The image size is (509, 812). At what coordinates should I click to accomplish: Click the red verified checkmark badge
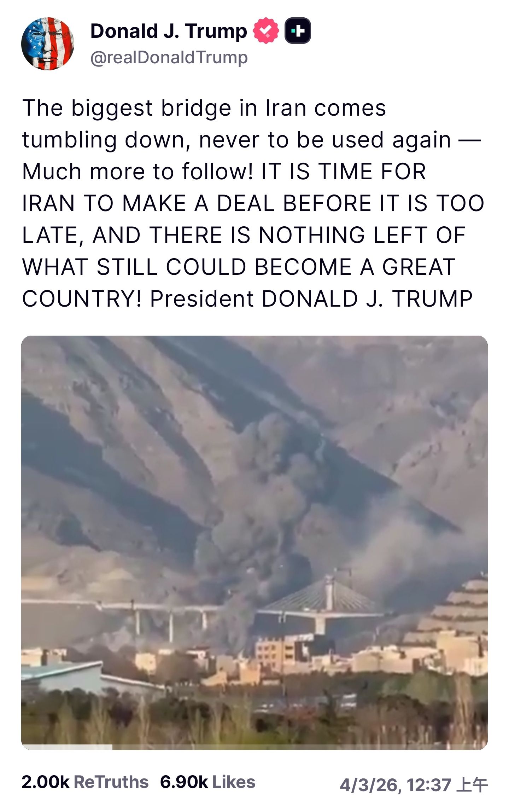(266, 31)
